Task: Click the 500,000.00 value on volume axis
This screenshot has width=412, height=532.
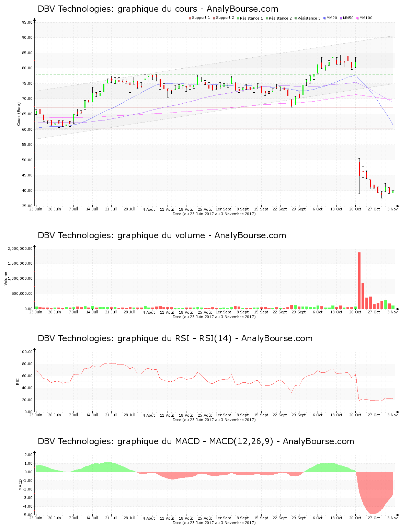Action: click(22, 294)
